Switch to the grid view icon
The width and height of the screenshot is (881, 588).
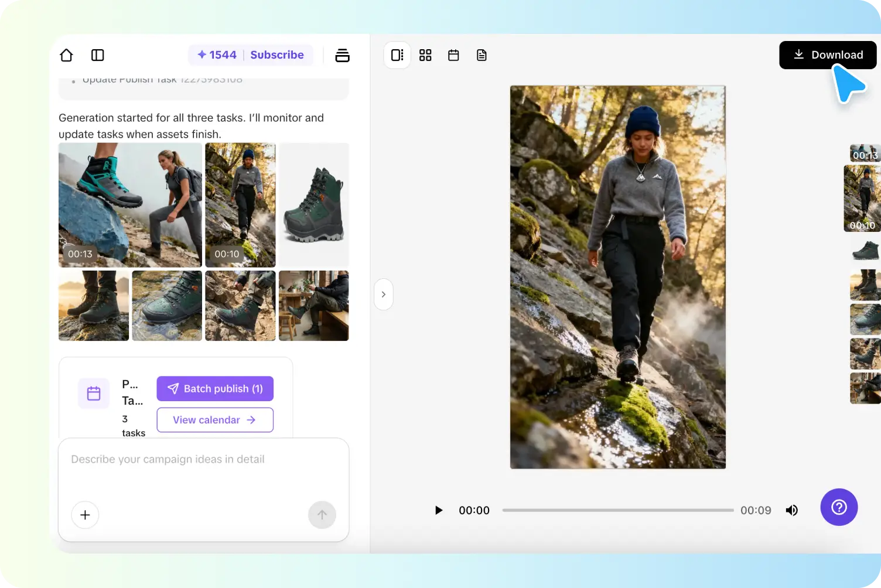coord(425,54)
